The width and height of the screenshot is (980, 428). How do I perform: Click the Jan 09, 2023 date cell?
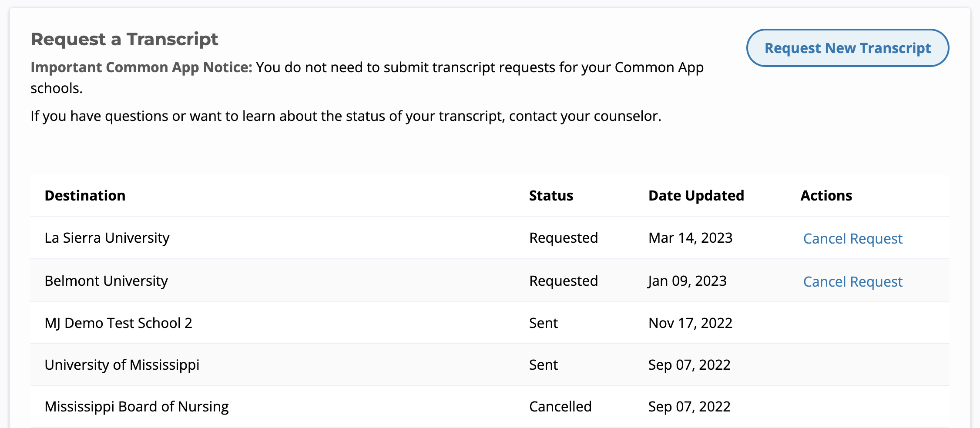click(687, 281)
